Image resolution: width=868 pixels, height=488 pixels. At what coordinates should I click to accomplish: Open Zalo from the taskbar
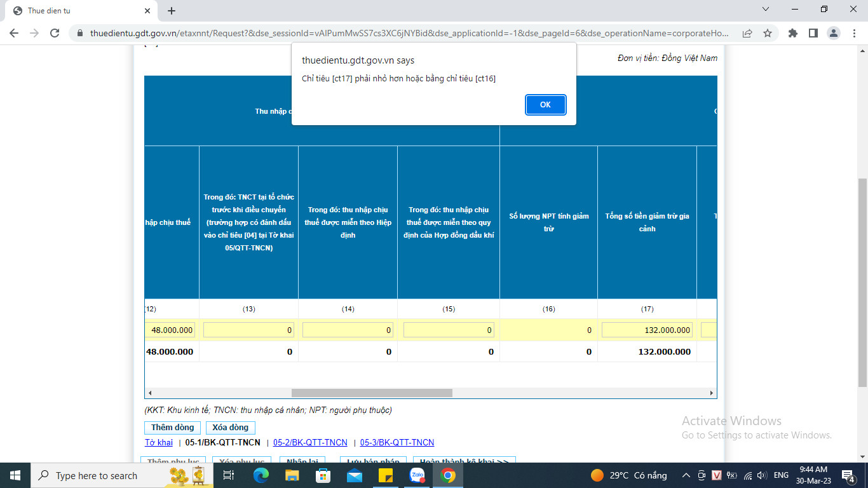tap(417, 475)
